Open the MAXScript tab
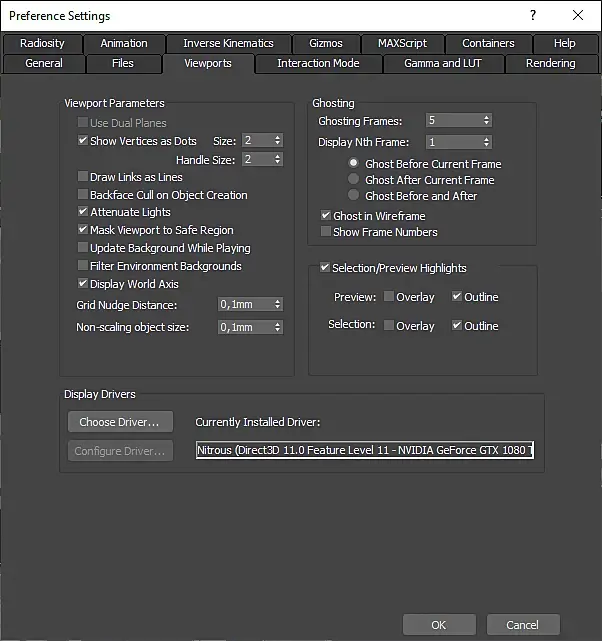Image resolution: width=602 pixels, height=641 pixels. click(403, 43)
